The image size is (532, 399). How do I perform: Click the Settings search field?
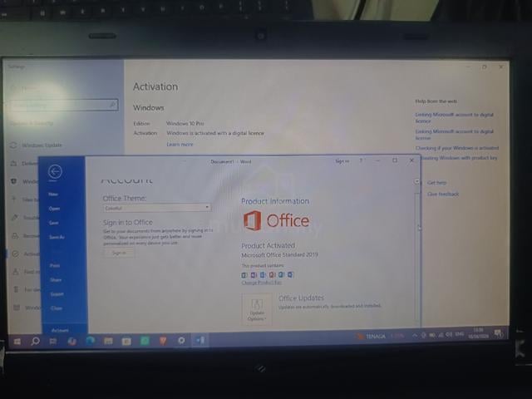tap(64, 106)
